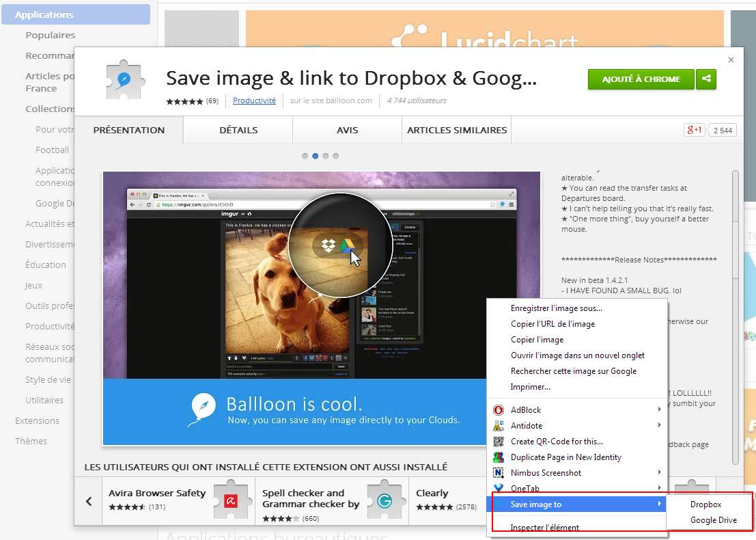Click the Balloon screenshot preview image

pyautogui.click(x=321, y=308)
